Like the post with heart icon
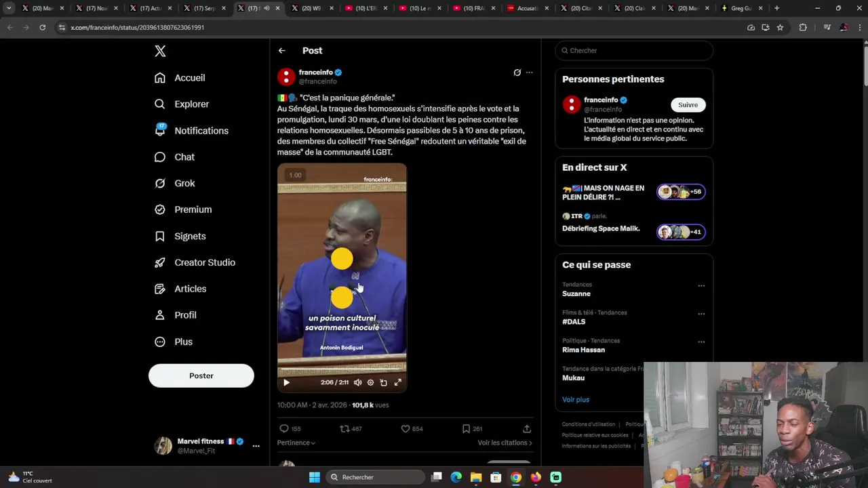868x488 pixels. 406,428
